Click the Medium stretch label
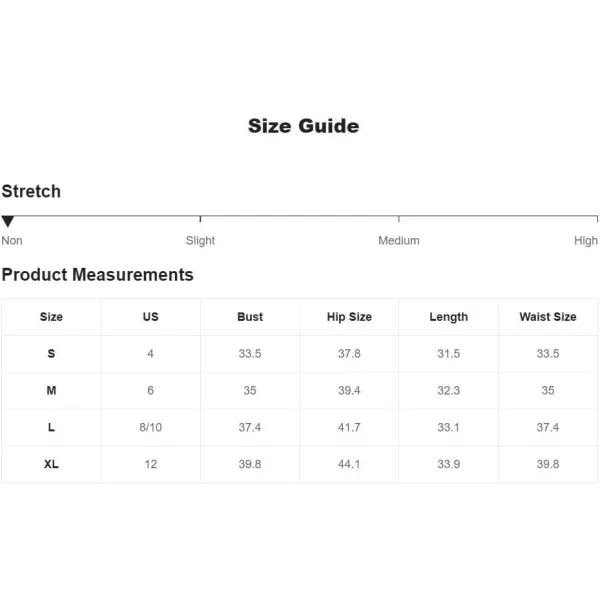600x600 pixels. (x=399, y=241)
